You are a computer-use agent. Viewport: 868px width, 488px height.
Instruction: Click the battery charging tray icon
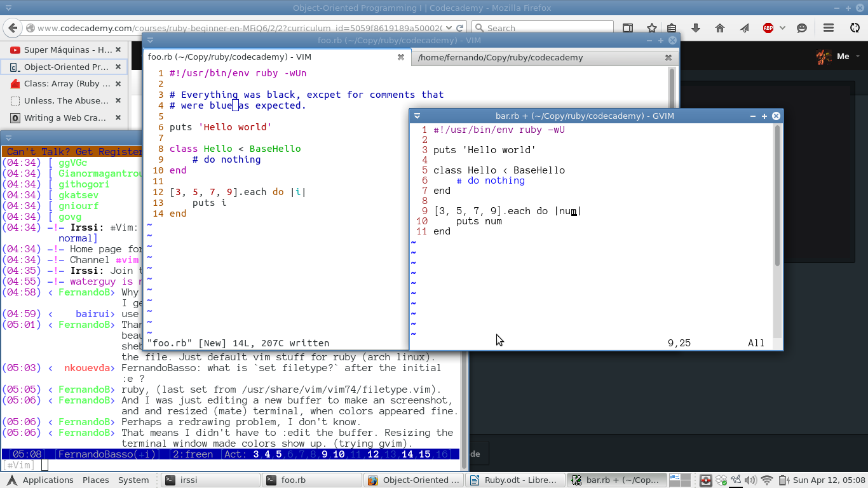783,480
